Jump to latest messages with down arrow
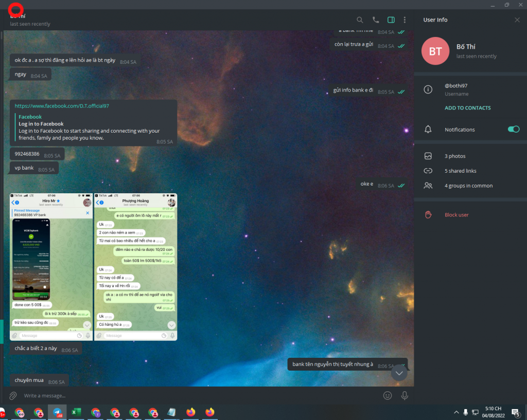Image resolution: width=527 pixels, height=420 pixels. coord(399,373)
